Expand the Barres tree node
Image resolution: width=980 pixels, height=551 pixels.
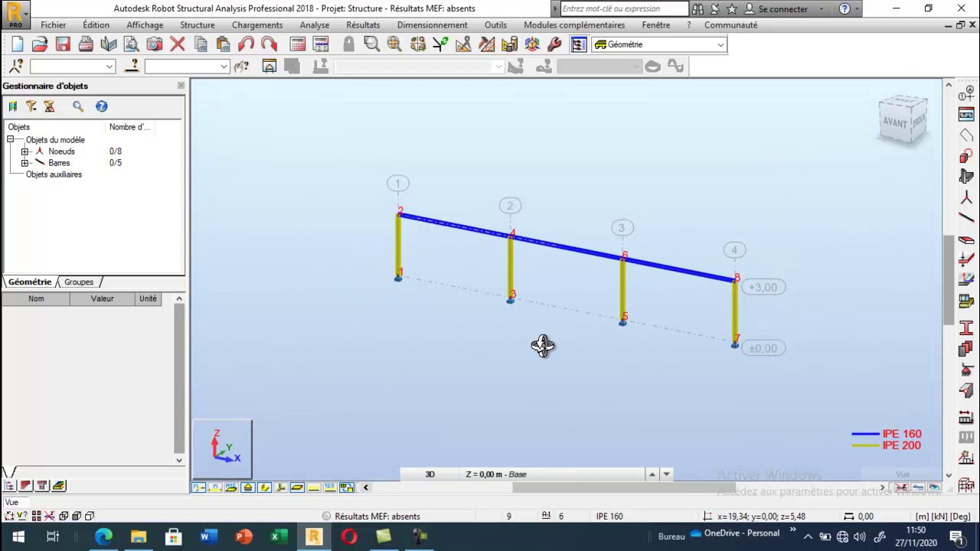pyautogui.click(x=24, y=163)
